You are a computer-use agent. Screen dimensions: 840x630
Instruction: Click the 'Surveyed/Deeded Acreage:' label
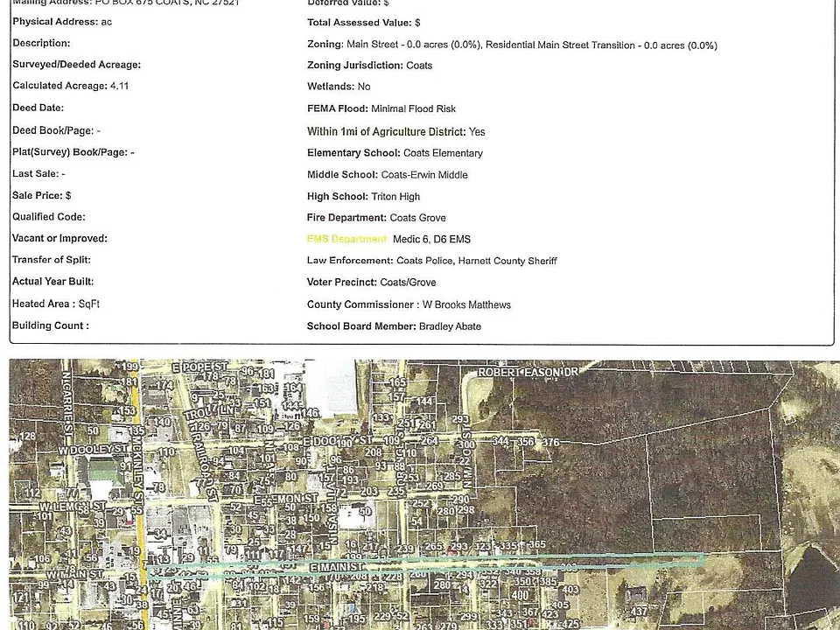(x=77, y=65)
